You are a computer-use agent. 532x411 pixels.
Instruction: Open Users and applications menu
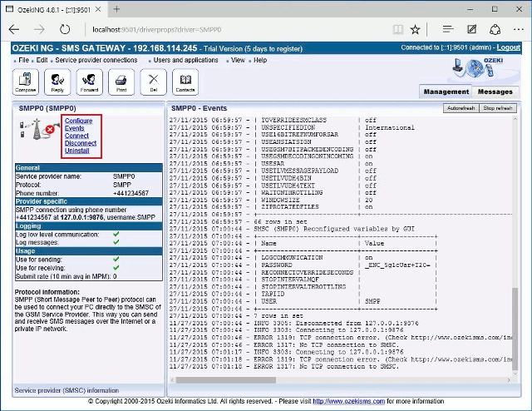[x=185, y=60]
